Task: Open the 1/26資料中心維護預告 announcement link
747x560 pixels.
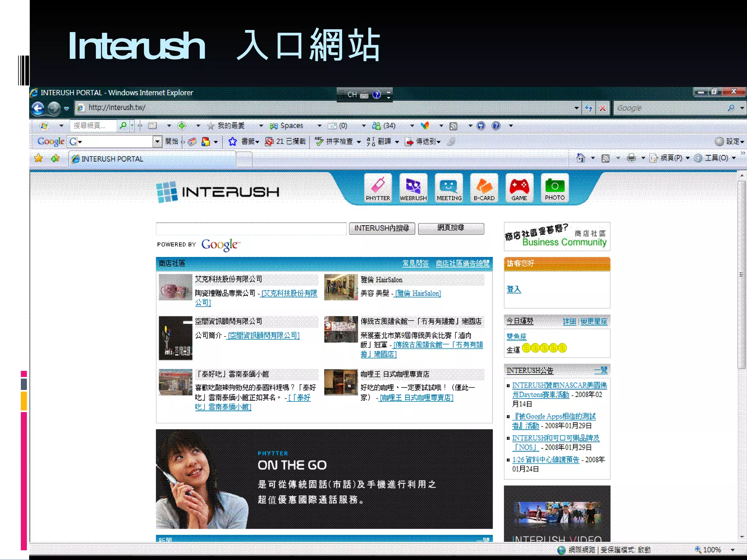Action: tap(546, 460)
